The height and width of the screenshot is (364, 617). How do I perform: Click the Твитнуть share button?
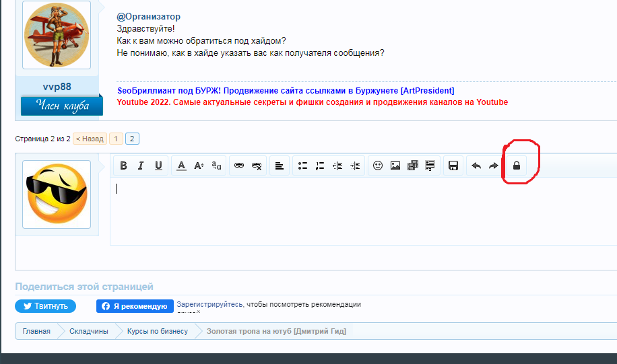click(46, 306)
